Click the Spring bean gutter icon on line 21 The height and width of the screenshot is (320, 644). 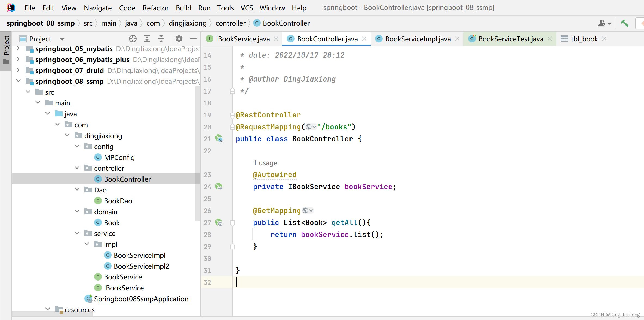[219, 139]
